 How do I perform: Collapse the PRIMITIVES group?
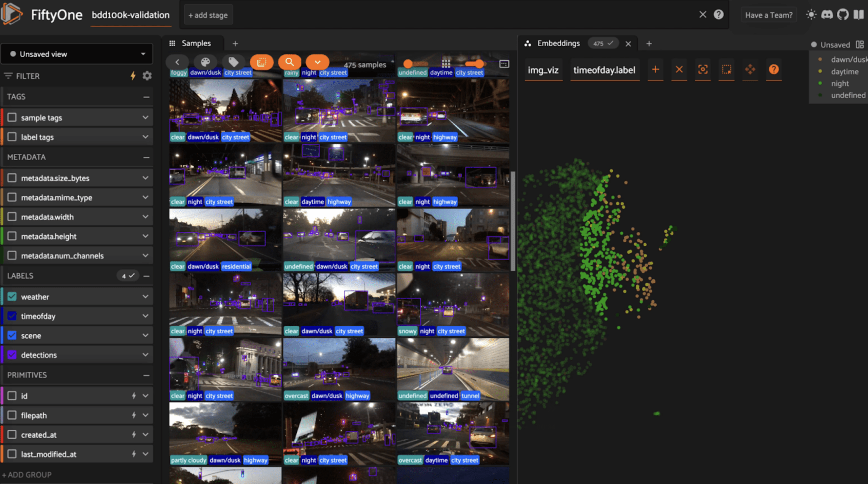pos(146,375)
